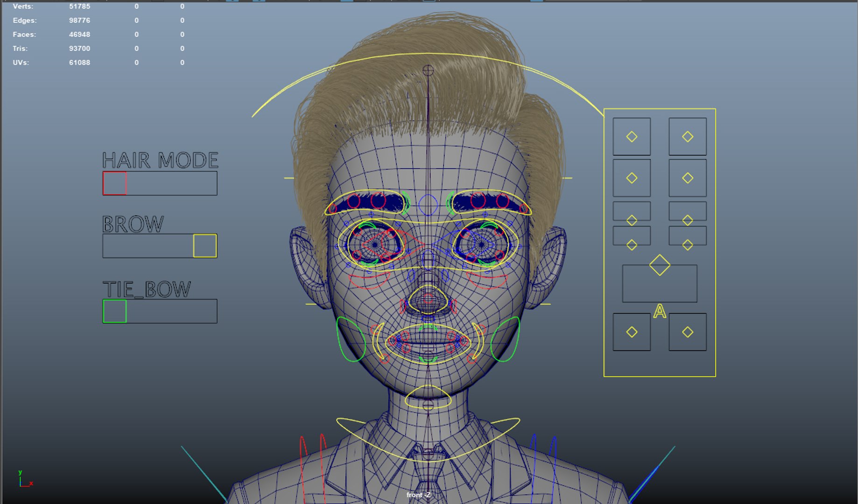Select top-right diamond in the yellow facial panel
Screen dimensions: 858x504
(688, 137)
